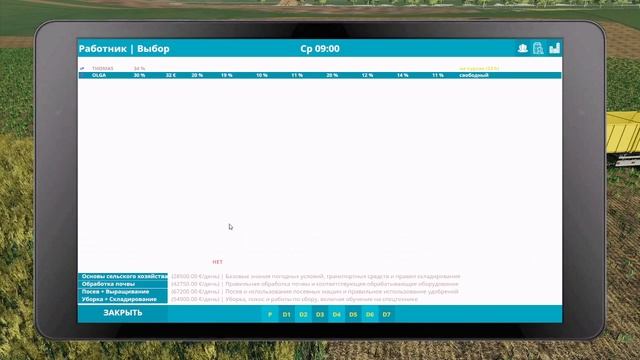Choose the Уборка + Складирование training
This screenshot has height=360, width=640.
click(x=123, y=299)
